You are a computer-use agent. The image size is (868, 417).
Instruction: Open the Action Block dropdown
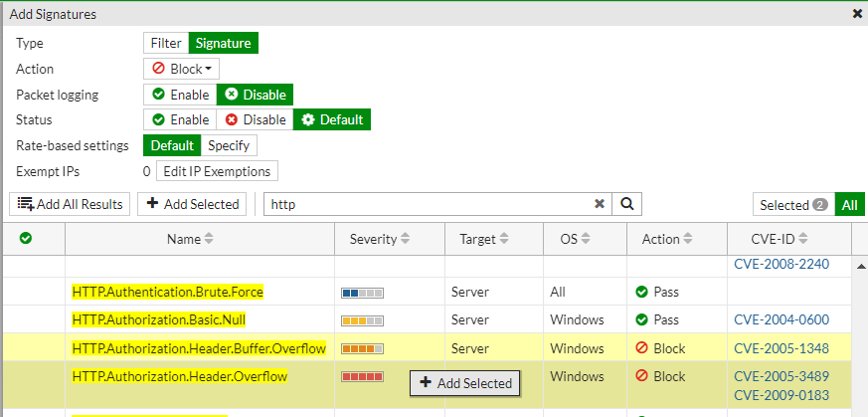point(182,69)
